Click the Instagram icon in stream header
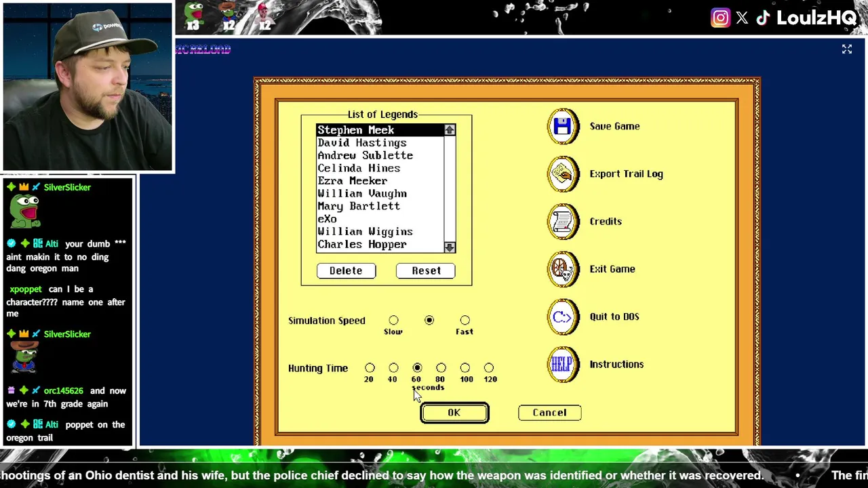Viewport: 868px width, 488px height. point(720,18)
